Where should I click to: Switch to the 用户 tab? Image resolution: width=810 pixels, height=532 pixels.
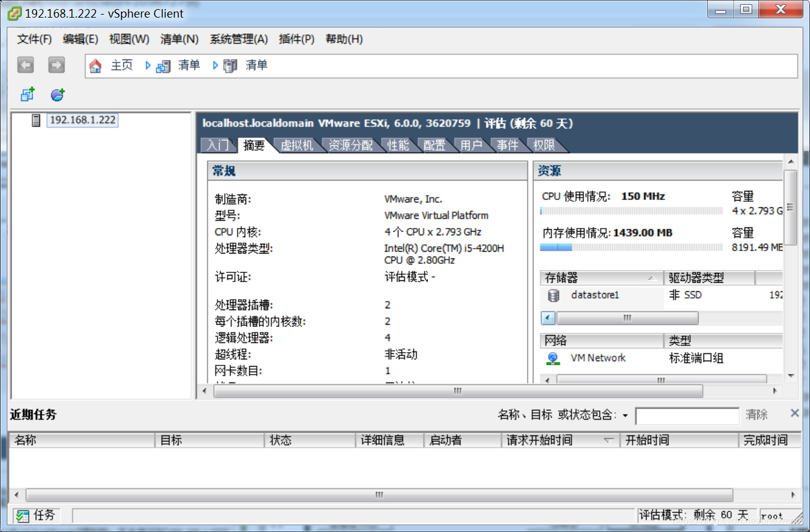(x=471, y=145)
